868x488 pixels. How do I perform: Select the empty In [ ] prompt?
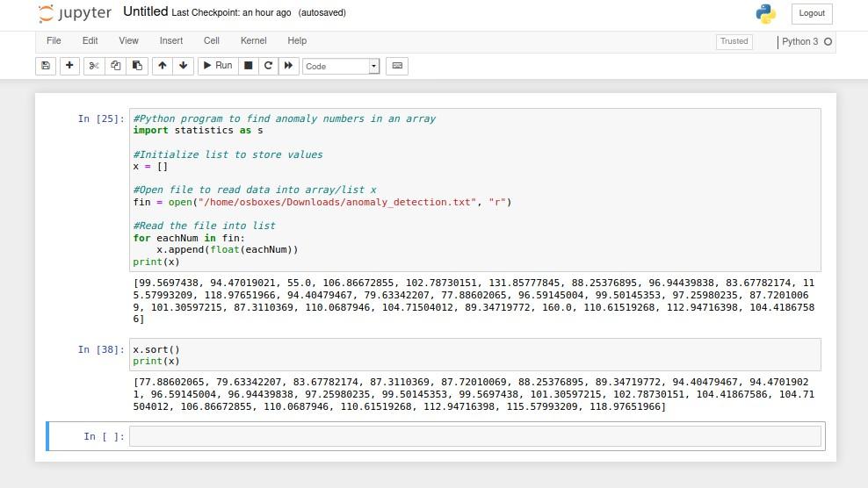point(104,436)
